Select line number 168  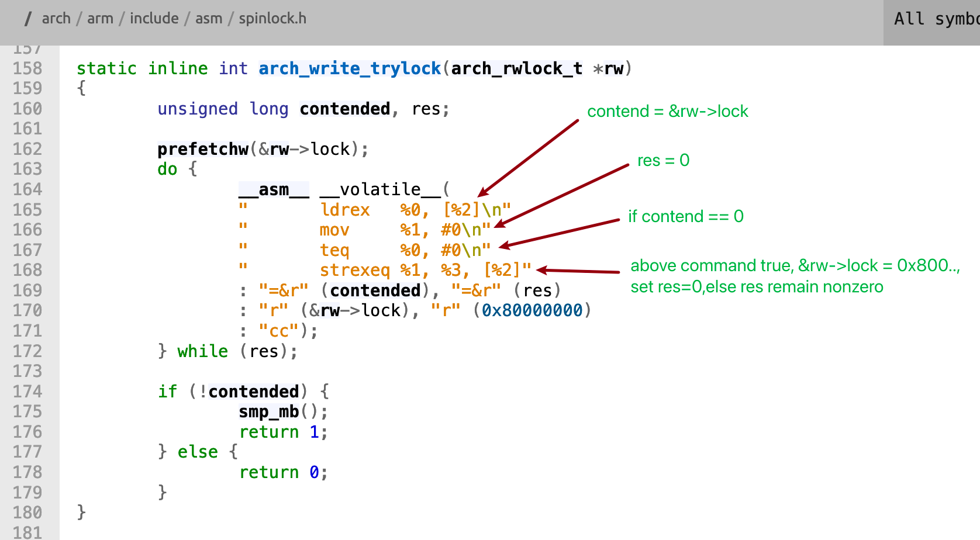(27, 270)
